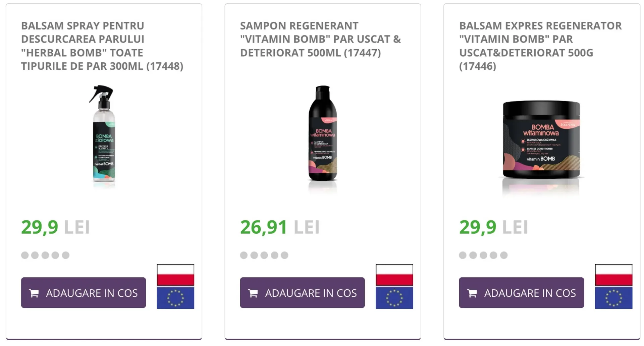This screenshot has width=644, height=346.
Task: Add Vitamin Bomb shampoo 500ml to cart
Action: coord(302,293)
